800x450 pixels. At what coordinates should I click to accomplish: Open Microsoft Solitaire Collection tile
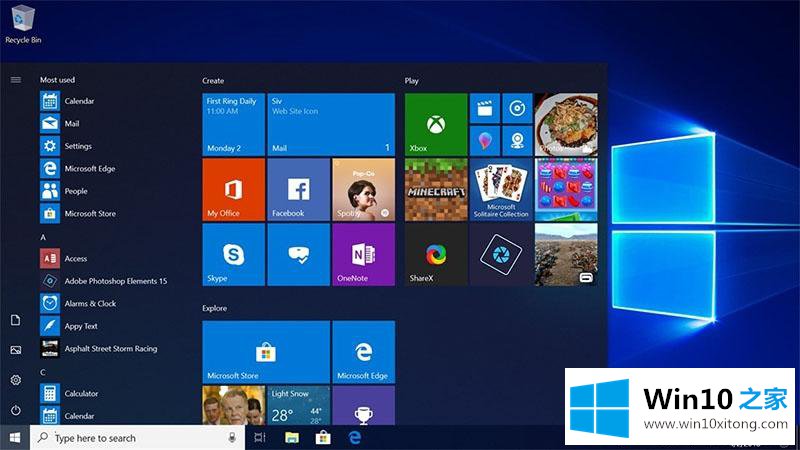pyautogui.click(x=501, y=190)
